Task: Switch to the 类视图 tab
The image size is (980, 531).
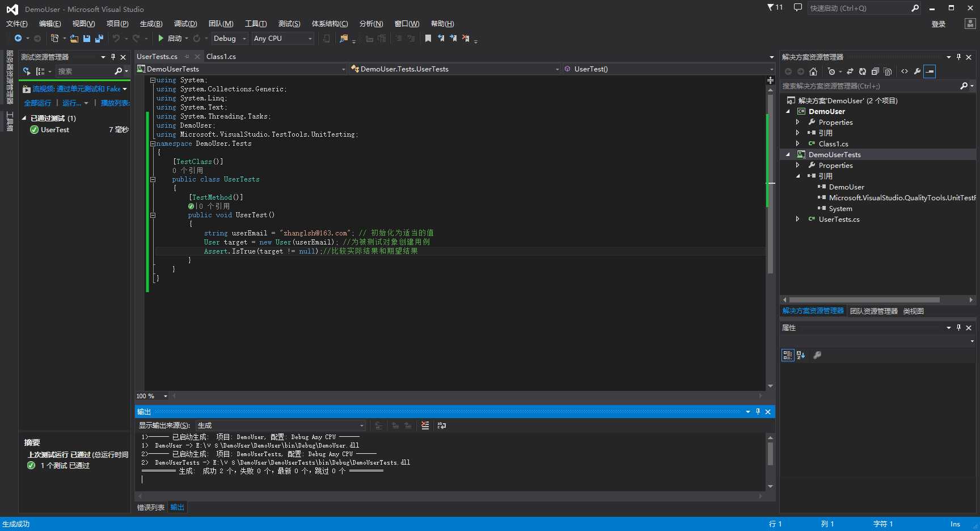Action: [x=914, y=311]
